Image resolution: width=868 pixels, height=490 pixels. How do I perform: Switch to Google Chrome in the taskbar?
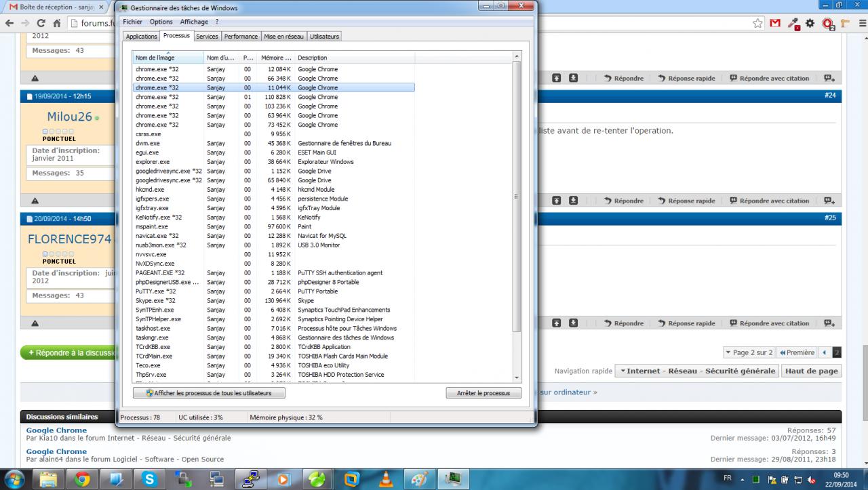tap(82, 480)
